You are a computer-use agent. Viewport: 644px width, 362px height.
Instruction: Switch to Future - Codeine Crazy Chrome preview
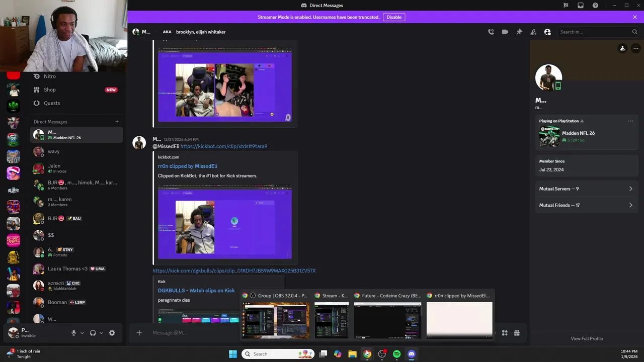point(387,316)
